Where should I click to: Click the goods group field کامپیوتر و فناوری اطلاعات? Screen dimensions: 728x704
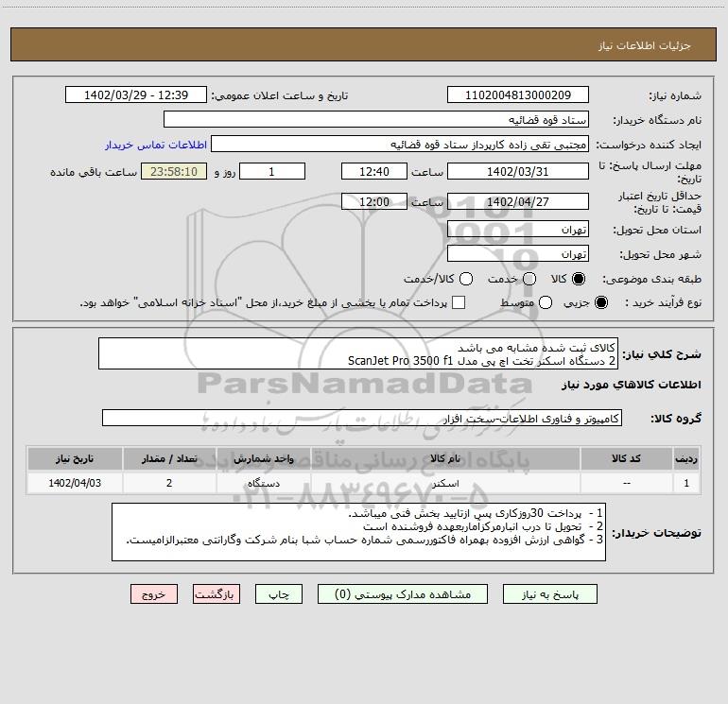click(362, 418)
